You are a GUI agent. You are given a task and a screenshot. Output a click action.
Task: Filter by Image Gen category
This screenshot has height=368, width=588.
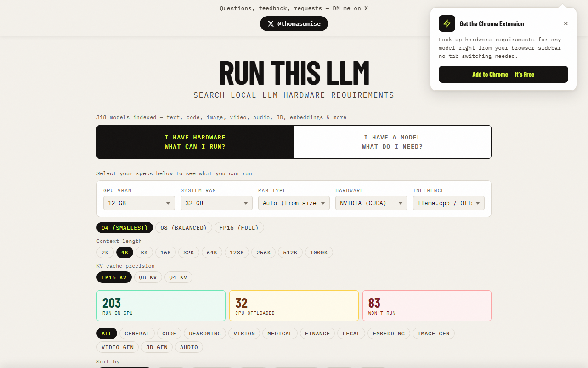pos(434,333)
